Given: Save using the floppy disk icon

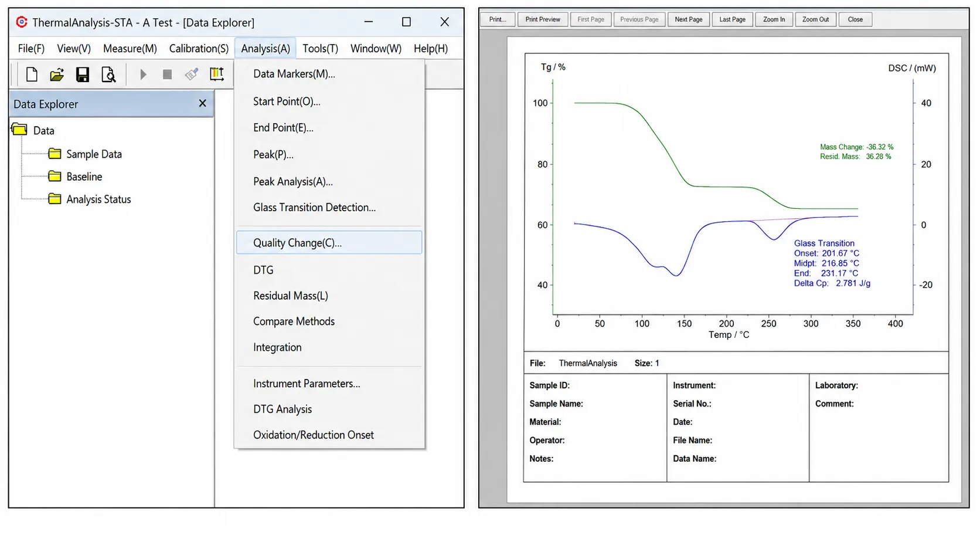Looking at the screenshot, I should click(x=83, y=74).
